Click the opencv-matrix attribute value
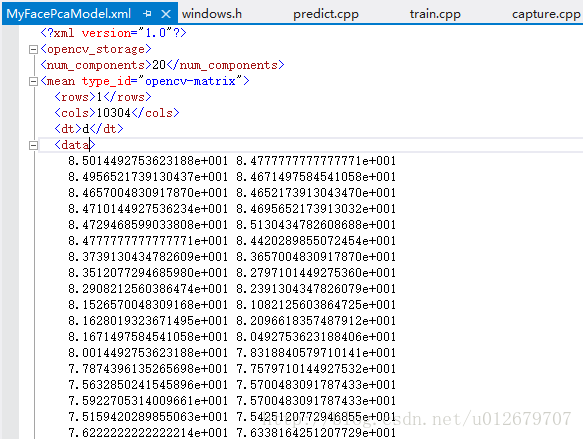This screenshot has width=583, height=439. pos(190,81)
